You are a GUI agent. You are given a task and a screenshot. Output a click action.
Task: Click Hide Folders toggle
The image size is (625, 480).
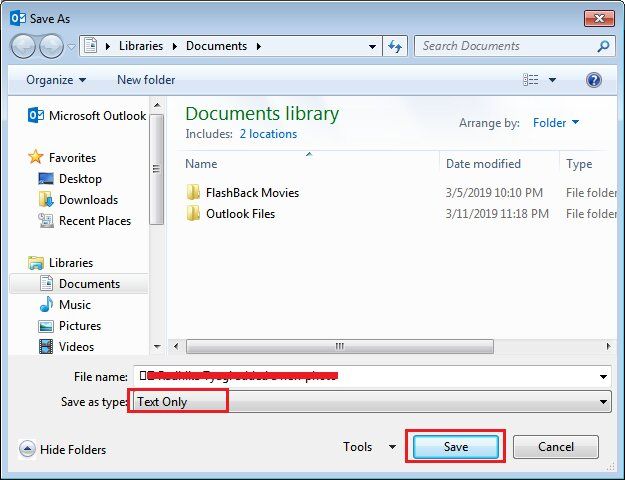coord(63,449)
